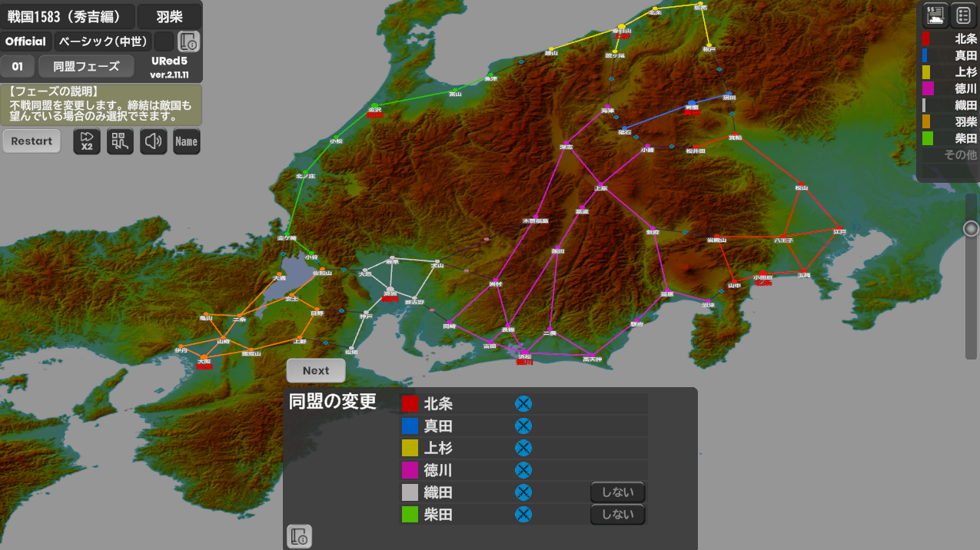Select 上杉 in the faction legend
The height and width of the screenshot is (550, 980).
pos(950,72)
